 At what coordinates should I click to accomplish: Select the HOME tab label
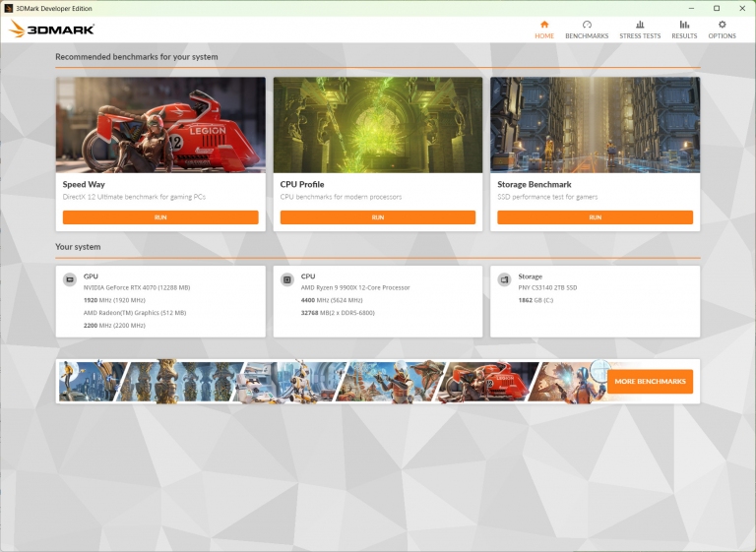click(544, 35)
